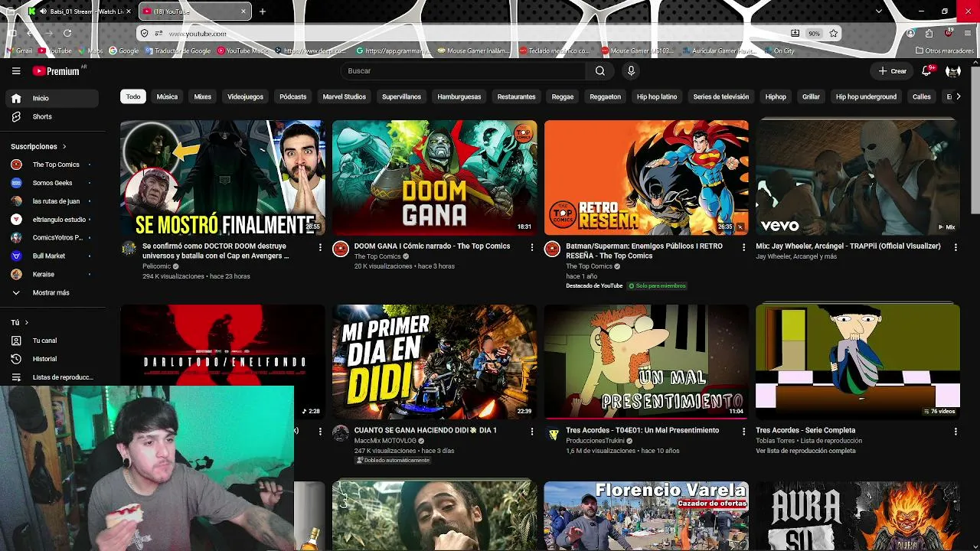Open the Un Mal Presentimiento thumbnail

pos(646,362)
